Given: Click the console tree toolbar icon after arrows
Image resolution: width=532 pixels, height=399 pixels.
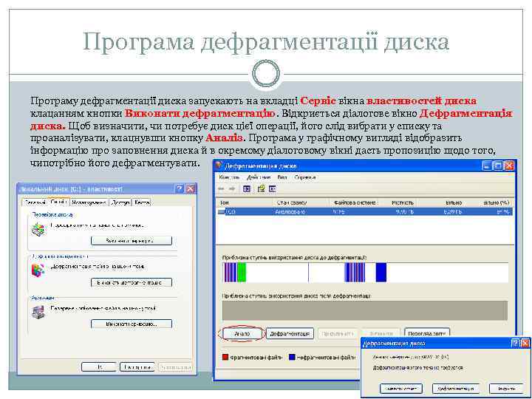Looking at the screenshot, I should click(247, 189).
